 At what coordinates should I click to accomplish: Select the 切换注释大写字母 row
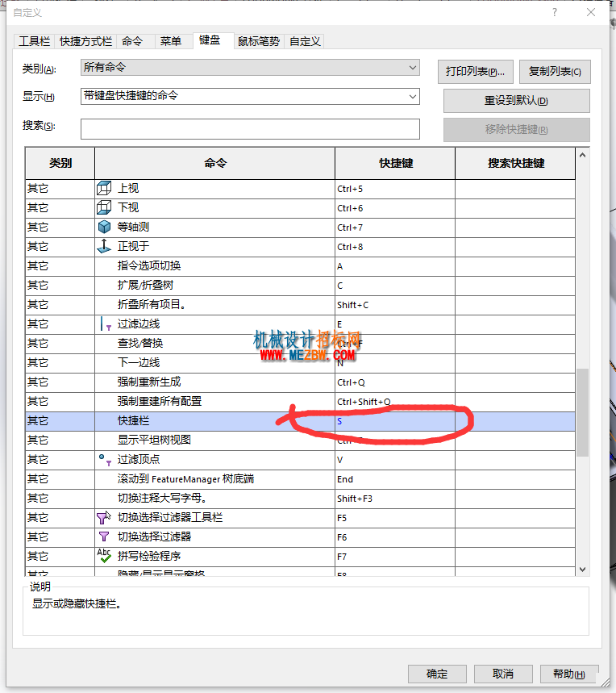pyautogui.click(x=300, y=499)
